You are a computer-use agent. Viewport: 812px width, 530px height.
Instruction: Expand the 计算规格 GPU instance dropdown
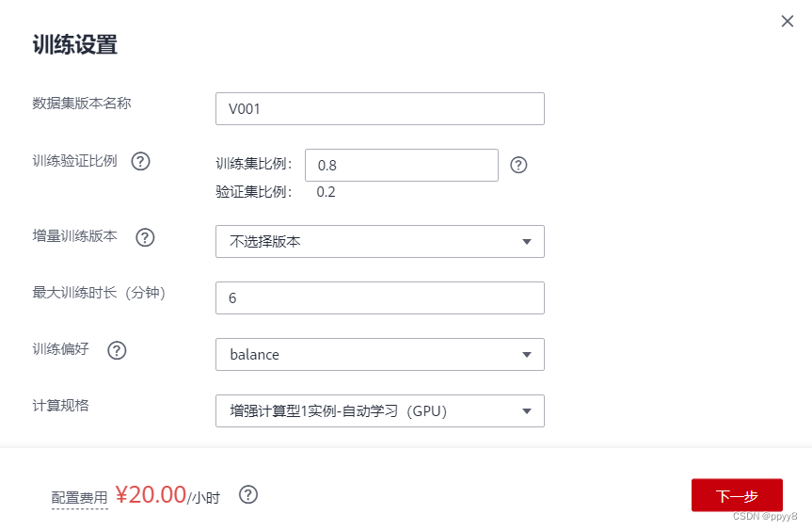click(x=379, y=410)
